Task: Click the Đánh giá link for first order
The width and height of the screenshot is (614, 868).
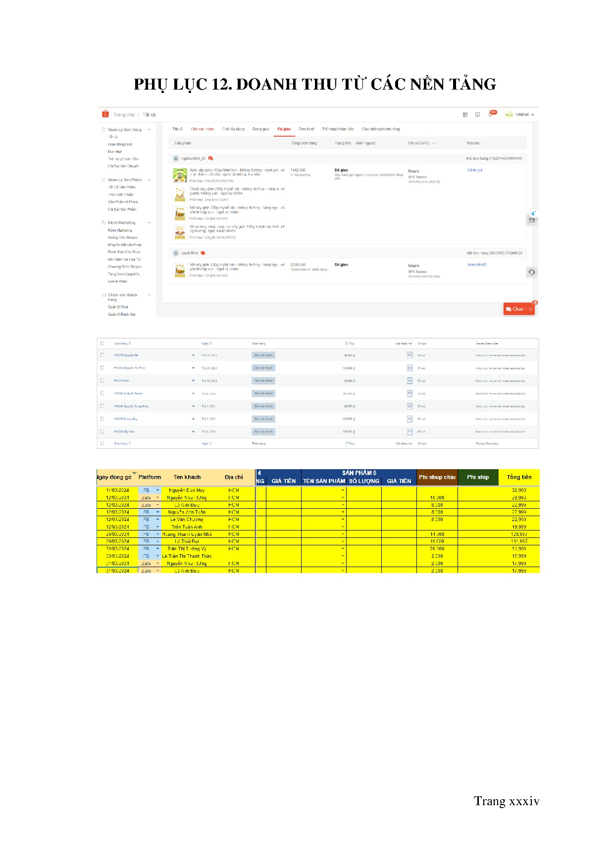Action: tap(474, 170)
